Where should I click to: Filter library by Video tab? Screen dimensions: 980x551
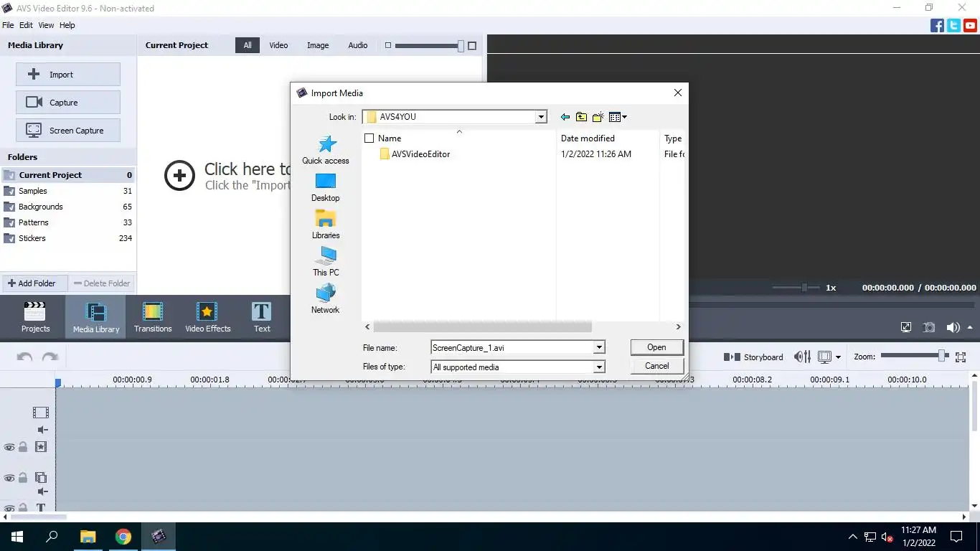tap(278, 45)
